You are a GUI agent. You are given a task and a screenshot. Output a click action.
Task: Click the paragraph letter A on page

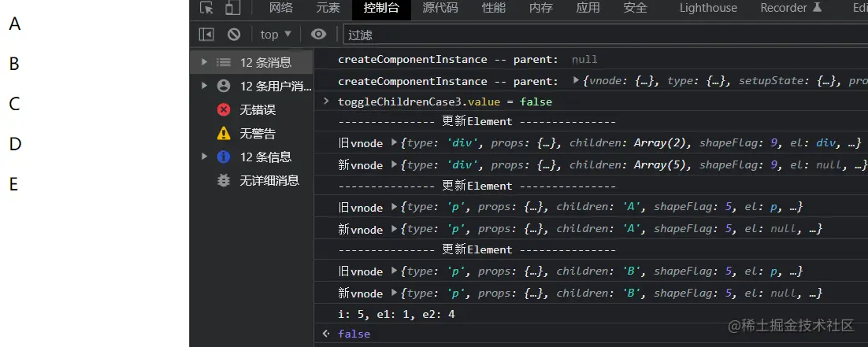tap(15, 24)
